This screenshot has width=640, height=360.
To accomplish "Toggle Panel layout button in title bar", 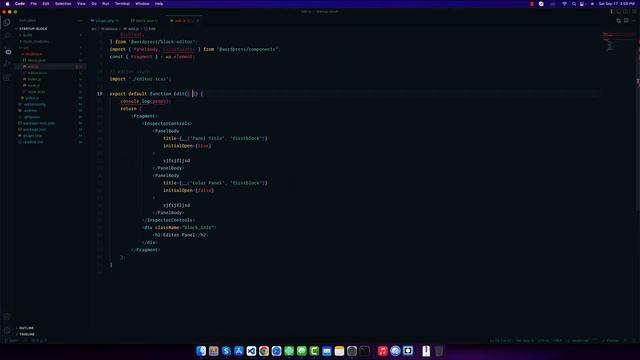I will (x=619, y=11).
